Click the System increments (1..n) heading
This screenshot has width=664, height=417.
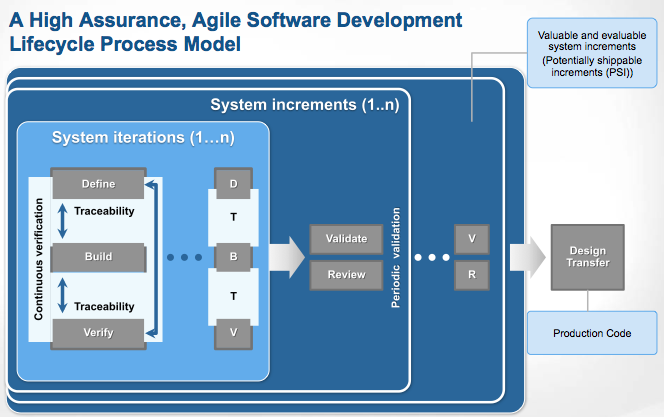click(305, 105)
